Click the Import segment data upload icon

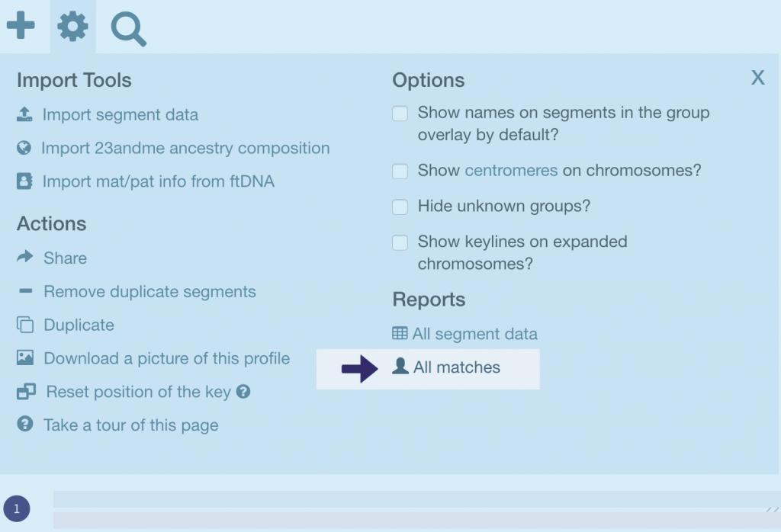pyautogui.click(x=24, y=114)
